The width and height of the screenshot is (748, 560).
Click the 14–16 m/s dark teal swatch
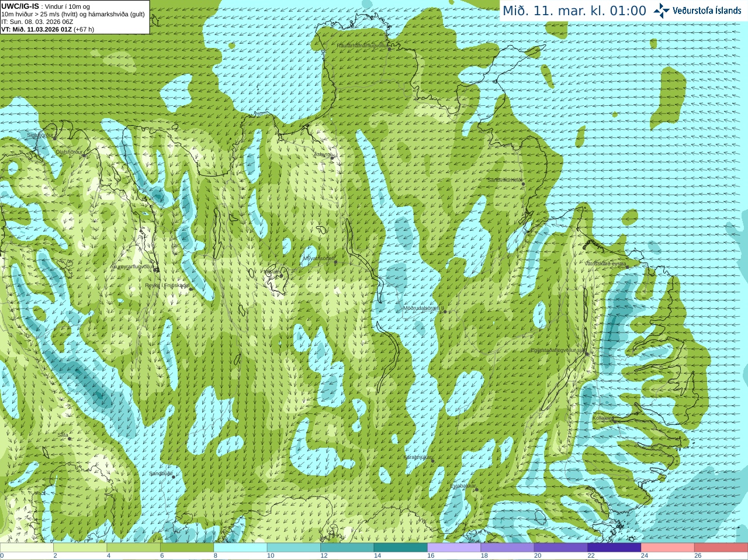401,548
